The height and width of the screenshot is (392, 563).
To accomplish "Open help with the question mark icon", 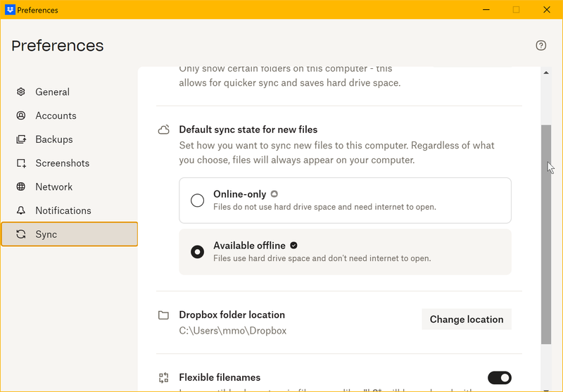I will click(x=540, y=46).
